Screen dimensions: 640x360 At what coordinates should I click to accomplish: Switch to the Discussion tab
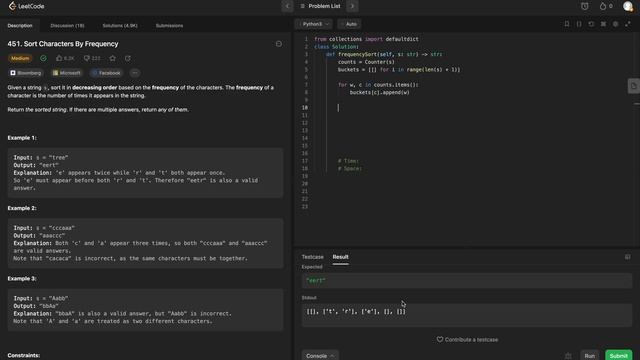click(x=67, y=25)
